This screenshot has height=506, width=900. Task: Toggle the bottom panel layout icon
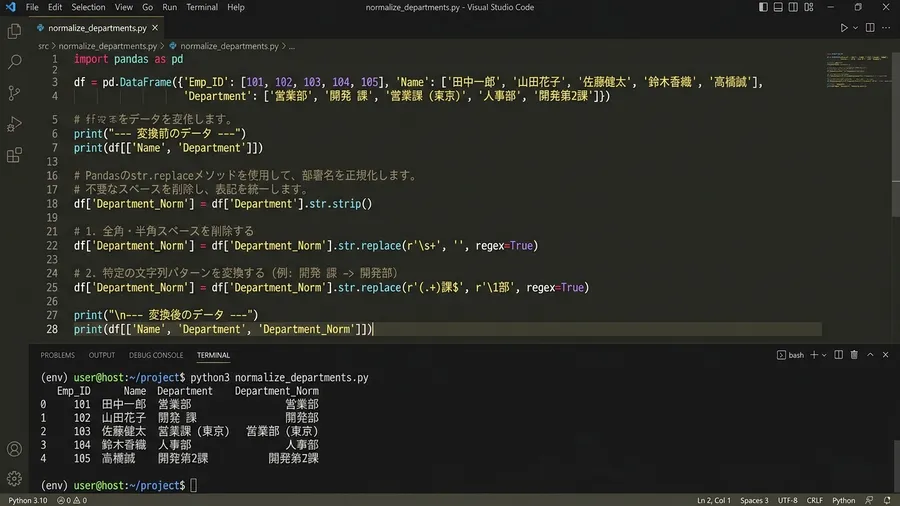tap(778, 7)
